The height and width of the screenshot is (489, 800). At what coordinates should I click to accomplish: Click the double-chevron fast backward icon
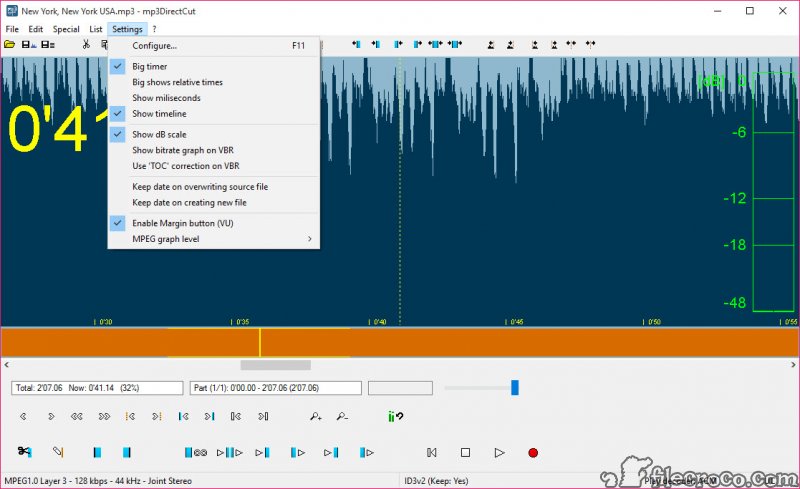click(x=77, y=417)
